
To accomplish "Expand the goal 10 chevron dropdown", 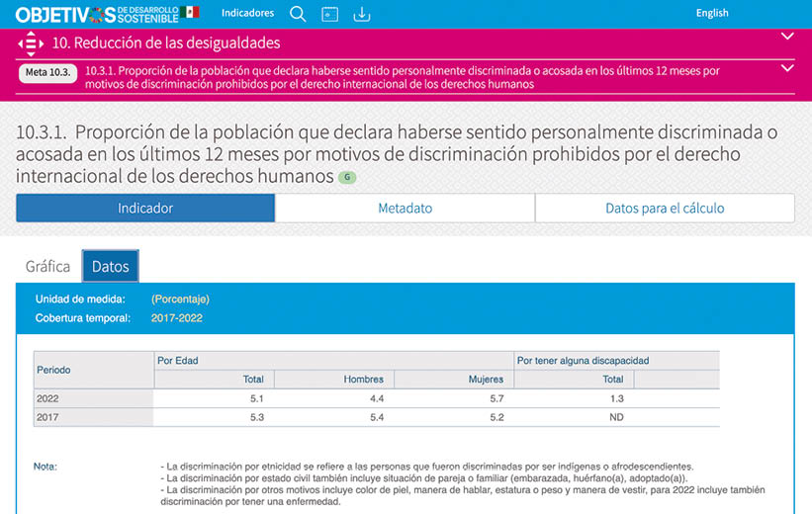I will pos(787,37).
